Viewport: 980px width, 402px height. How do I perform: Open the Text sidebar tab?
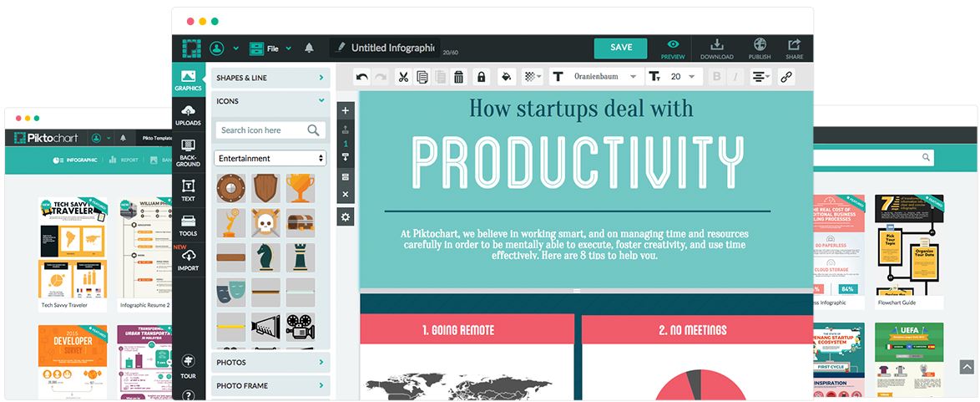[188, 191]
